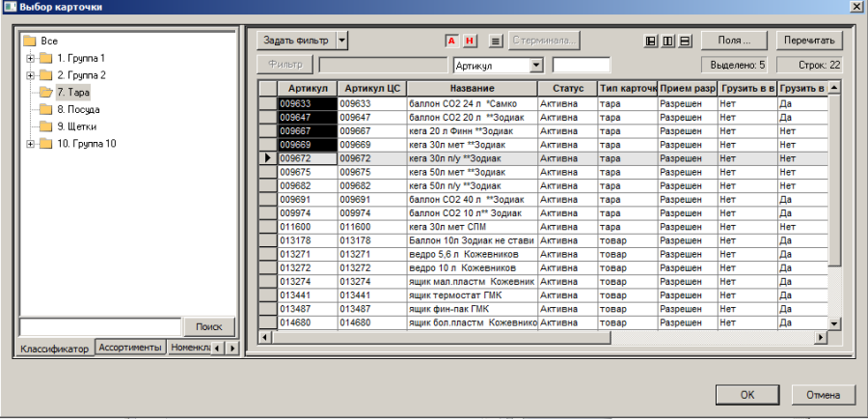
Task: Select the '8. Посуда' tree item
Action: pos(78,109)
